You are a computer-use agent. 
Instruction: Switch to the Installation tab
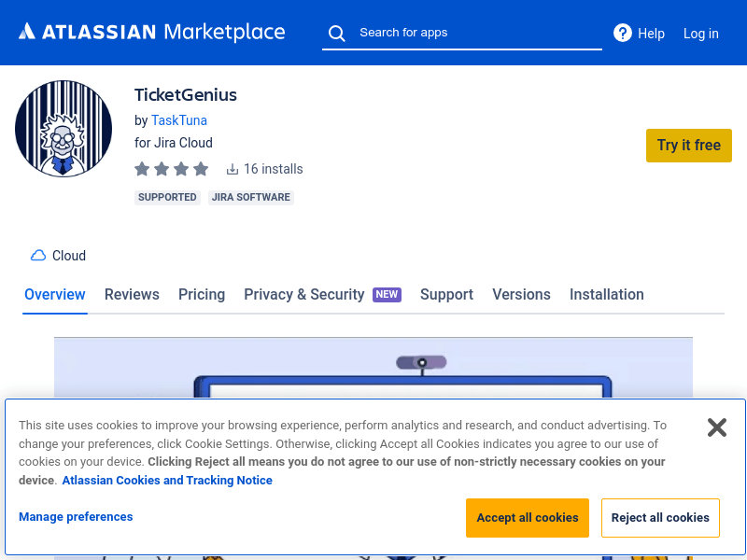coord(606,294)
